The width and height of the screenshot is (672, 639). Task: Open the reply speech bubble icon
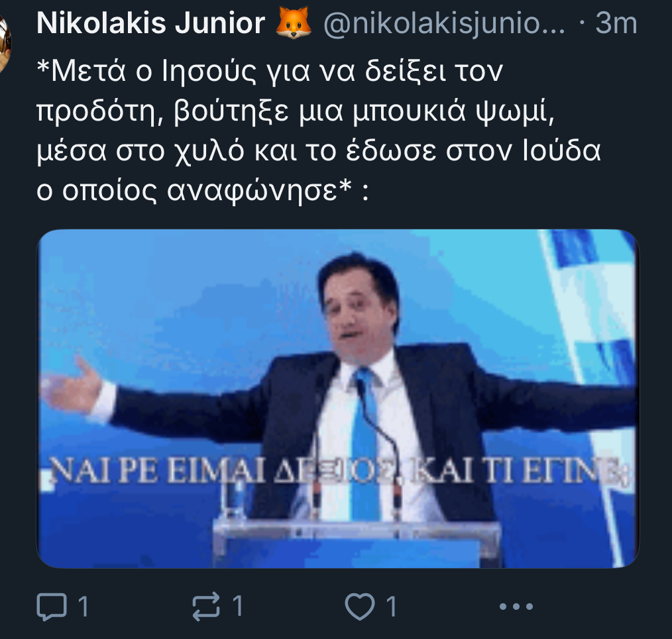pos(52,607)
